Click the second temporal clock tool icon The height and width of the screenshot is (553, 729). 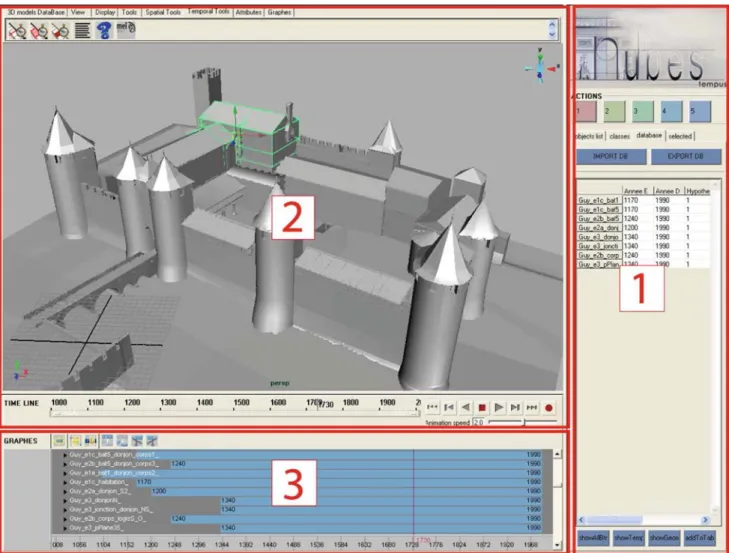pos(39,31)
